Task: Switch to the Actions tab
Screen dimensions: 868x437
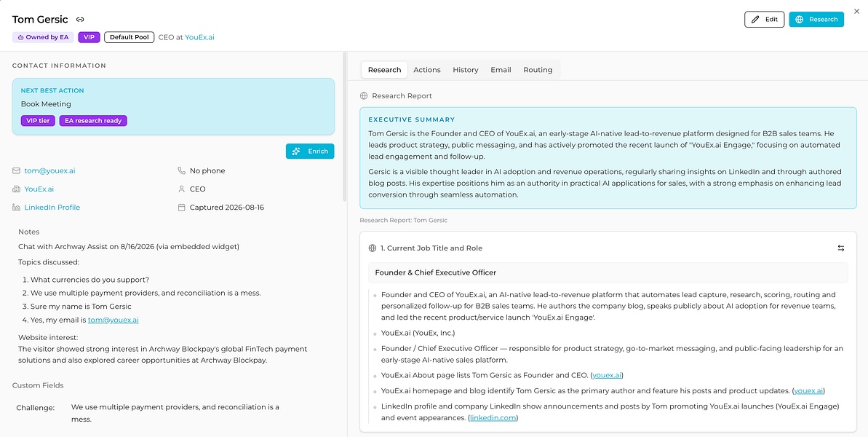Action: [x=427, y=70]
